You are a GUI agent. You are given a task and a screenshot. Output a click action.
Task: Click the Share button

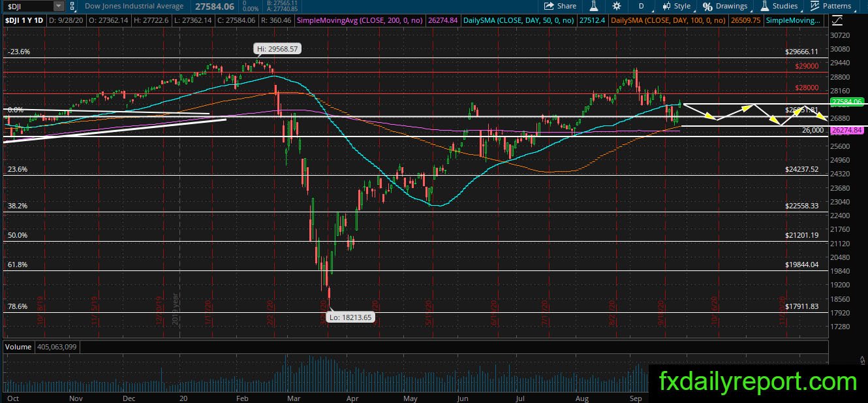(x=559, y=6)
